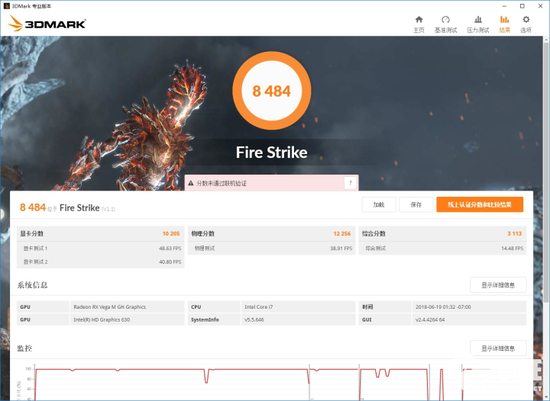This screenshot has width=550, height=401.
Task: Click Intel(R) HD Graphics 630 entry
Action: (102, 320)
